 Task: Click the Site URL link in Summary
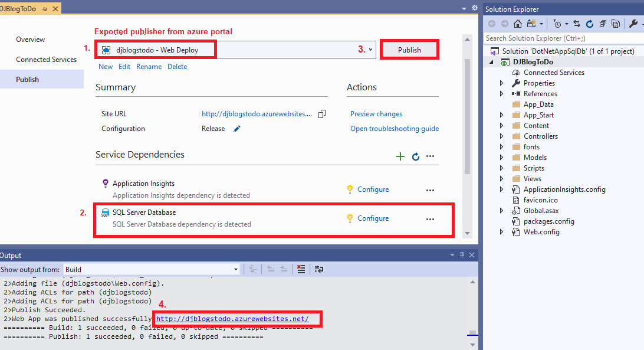[257, 114]
